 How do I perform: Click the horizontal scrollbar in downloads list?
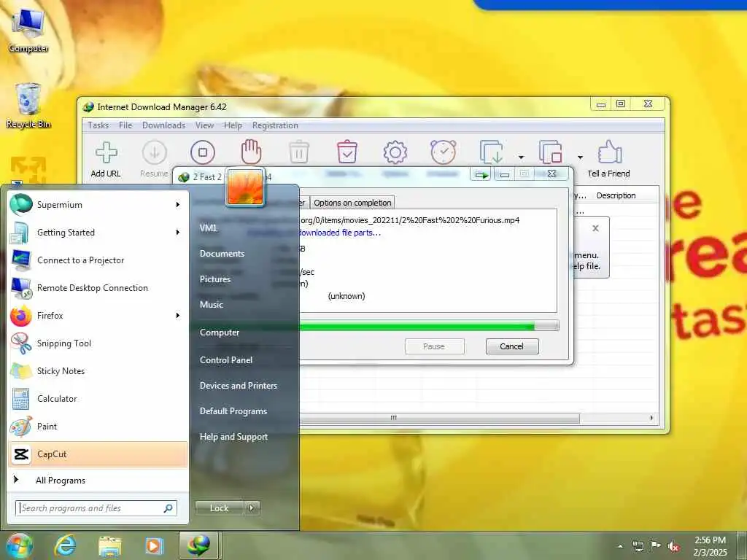439,418
